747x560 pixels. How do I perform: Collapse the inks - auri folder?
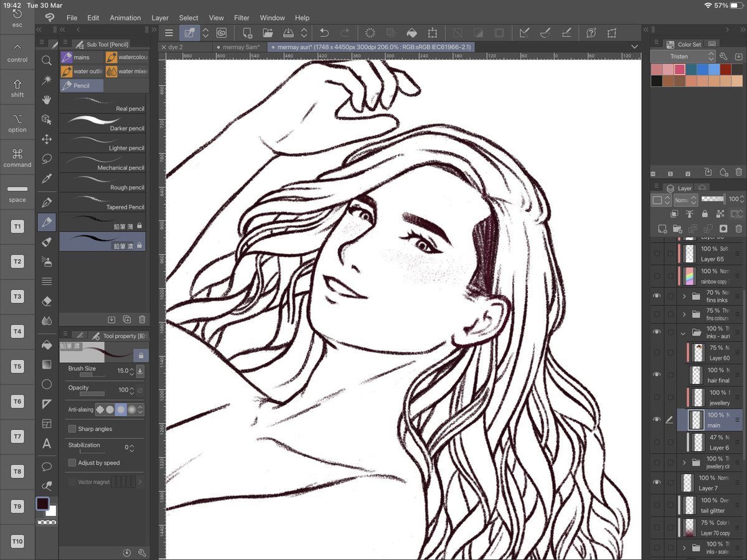tap(684, 333)
